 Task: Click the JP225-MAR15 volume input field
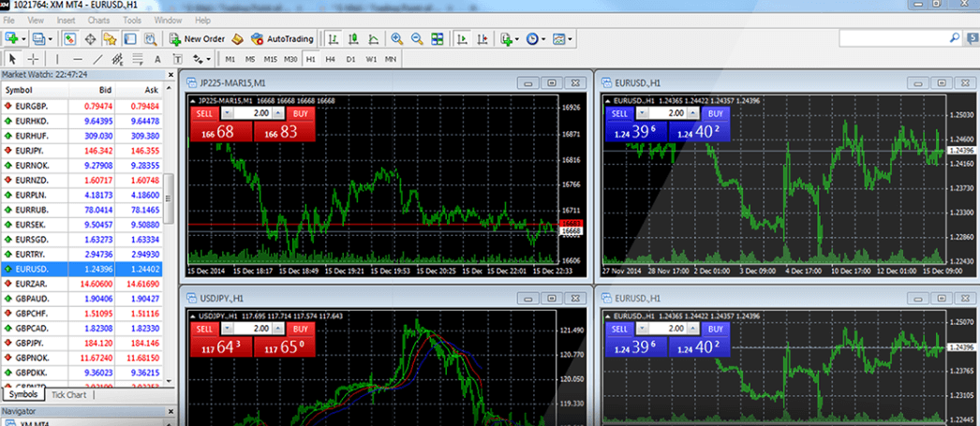point(253,113)
